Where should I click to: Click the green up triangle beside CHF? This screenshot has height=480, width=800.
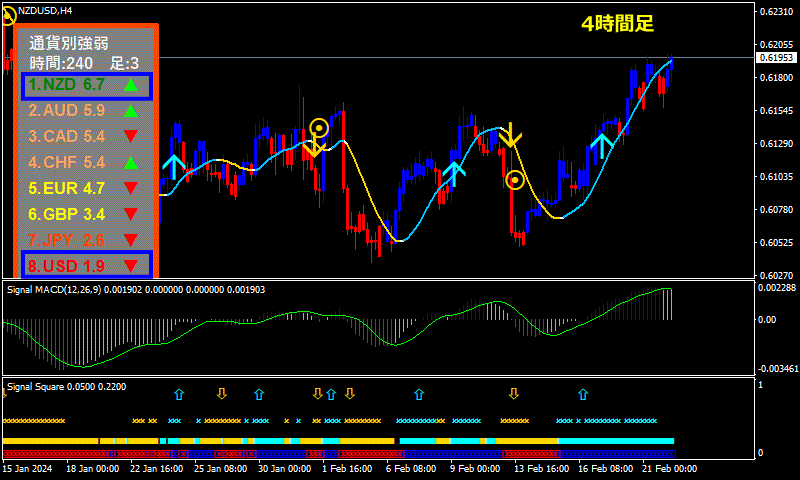(131, 162)
